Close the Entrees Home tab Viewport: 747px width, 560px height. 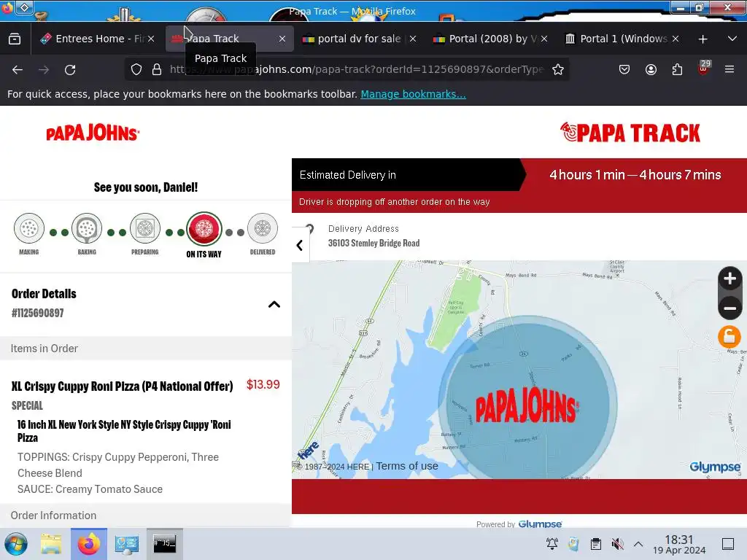[151, 39]
